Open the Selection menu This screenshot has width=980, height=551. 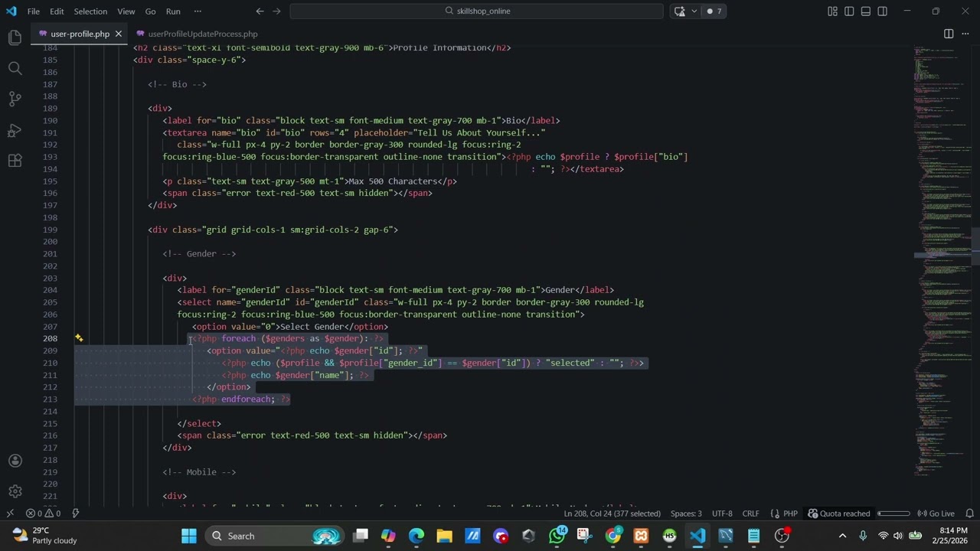90,11
